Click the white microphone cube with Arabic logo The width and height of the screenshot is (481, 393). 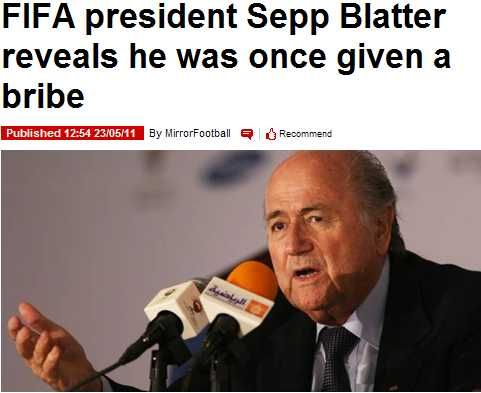pyautogui.click(x=236, y=305)
